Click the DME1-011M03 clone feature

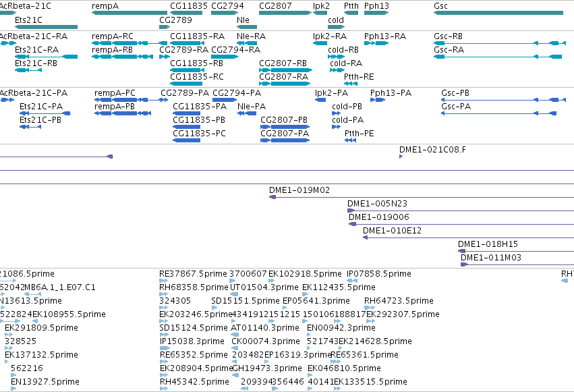tap(517, 264)
